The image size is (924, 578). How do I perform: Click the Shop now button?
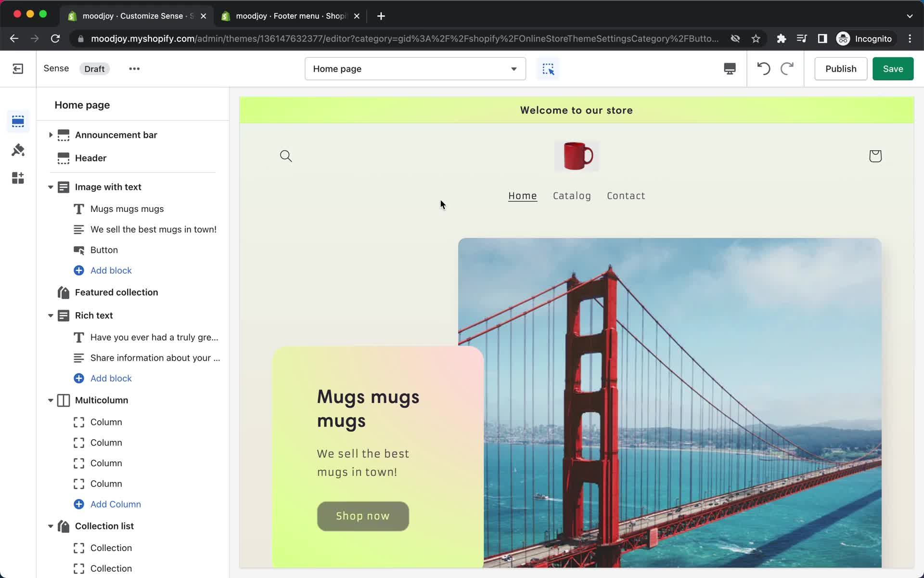(x=362, y=515)
